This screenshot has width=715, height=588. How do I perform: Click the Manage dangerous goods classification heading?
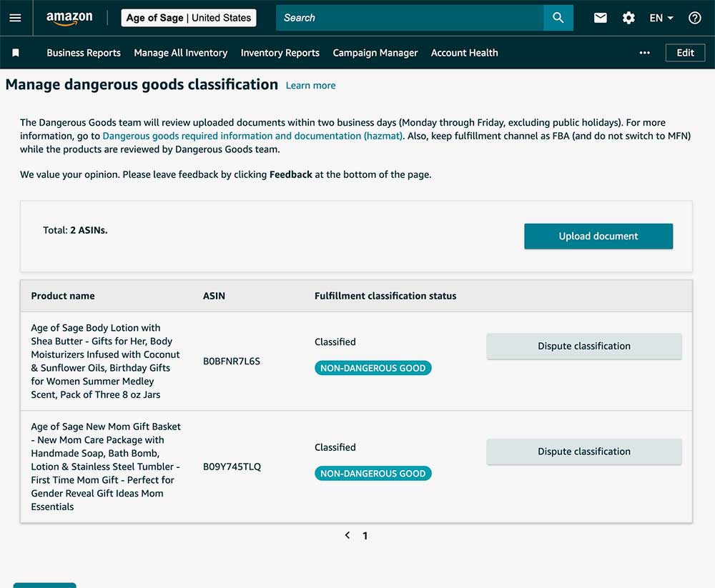point(142,85)
